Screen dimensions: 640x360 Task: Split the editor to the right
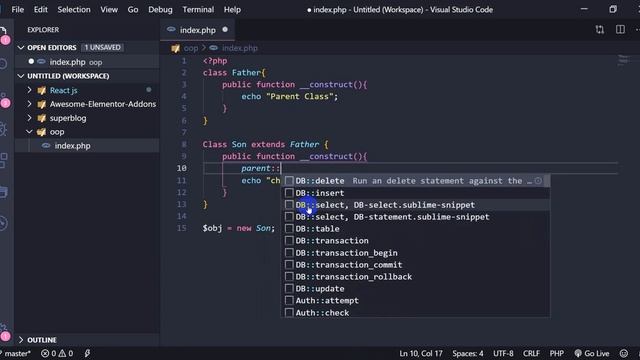(620, 29)
